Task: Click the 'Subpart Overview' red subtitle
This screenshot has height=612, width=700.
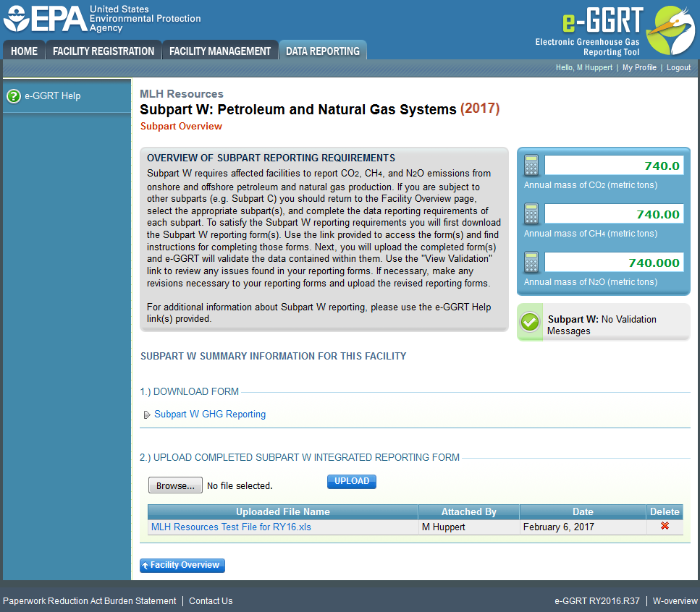Action: click(181, 127)
